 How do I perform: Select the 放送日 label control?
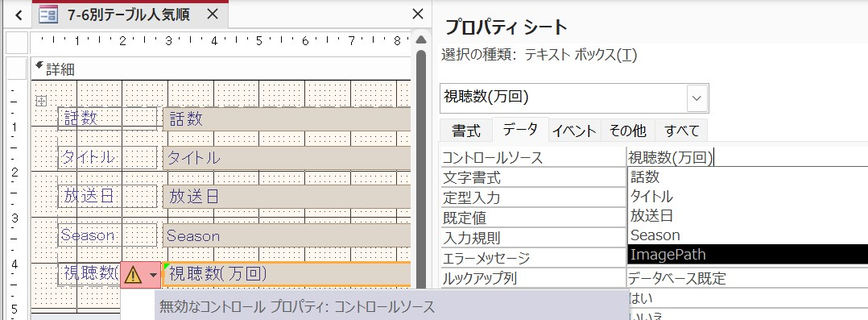tap(108, 197)
